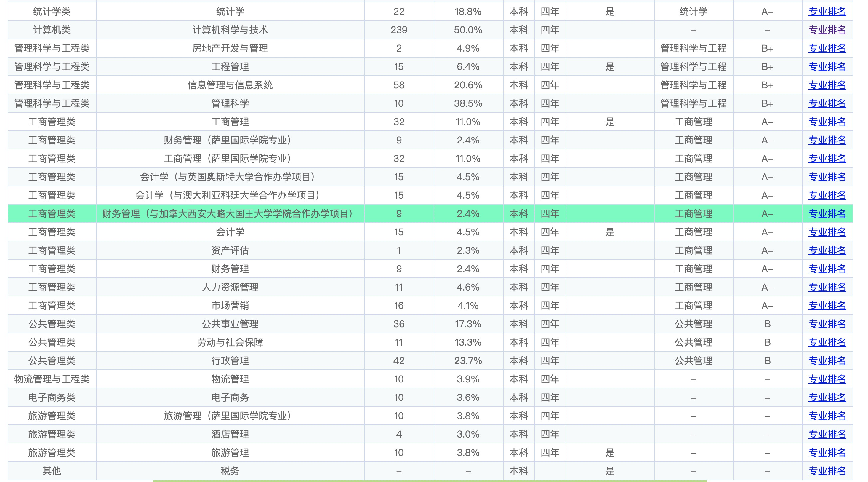Open 专业排名 link for 行政管理

(x=827, y=361)
